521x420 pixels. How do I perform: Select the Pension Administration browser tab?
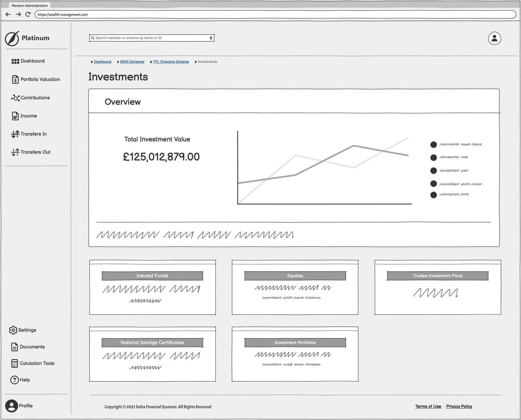click(29, 5)
